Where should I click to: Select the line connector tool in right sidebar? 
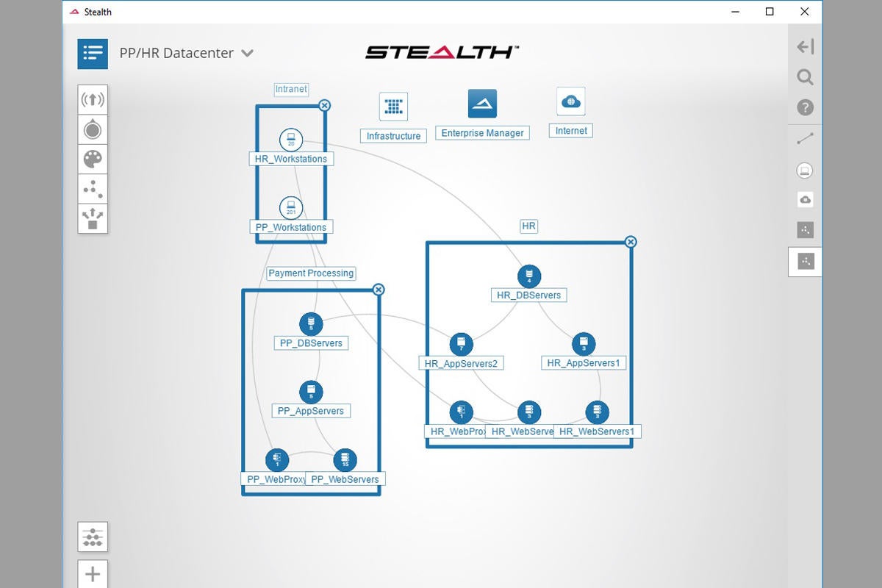pos(805,138)
